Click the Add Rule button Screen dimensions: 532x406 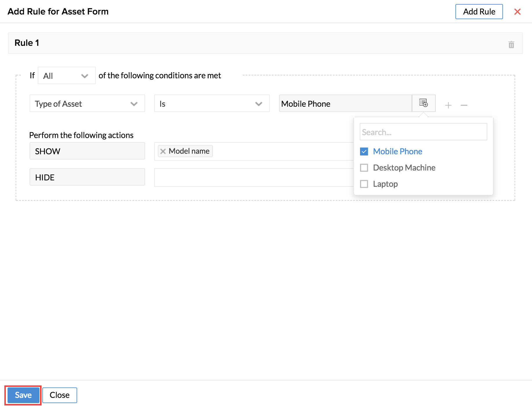pos(479,12)
